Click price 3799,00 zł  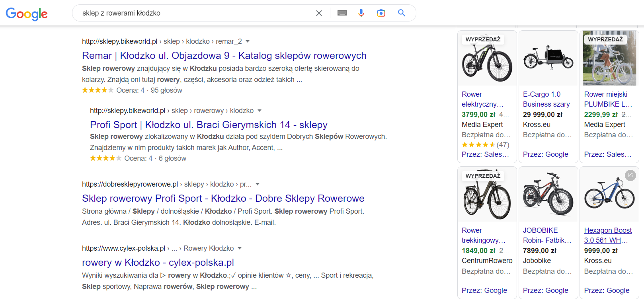pos(478,115)
